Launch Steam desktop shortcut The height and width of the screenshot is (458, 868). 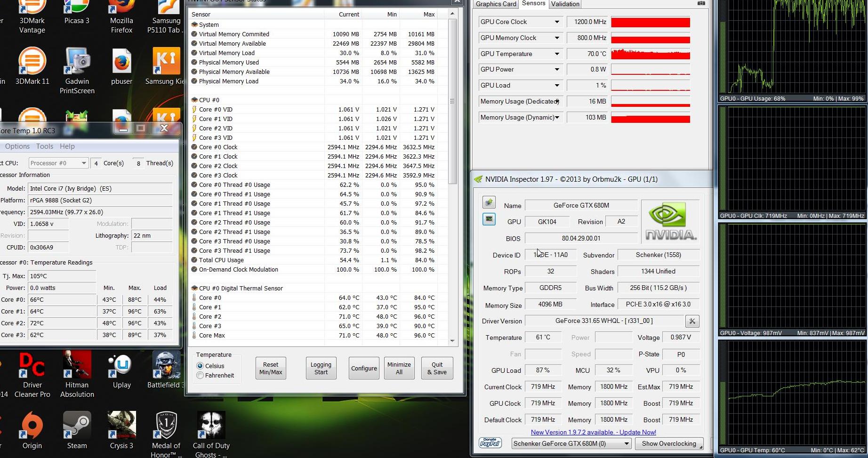click(x=77, y=431)
